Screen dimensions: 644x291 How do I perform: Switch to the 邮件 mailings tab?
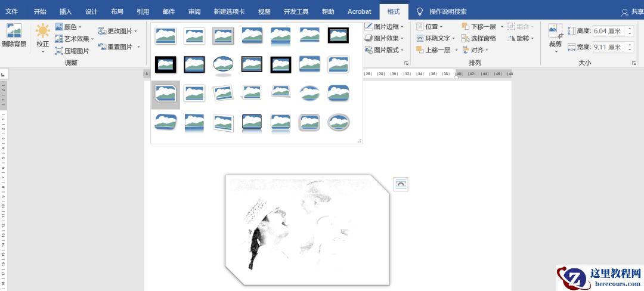[168, 11]
